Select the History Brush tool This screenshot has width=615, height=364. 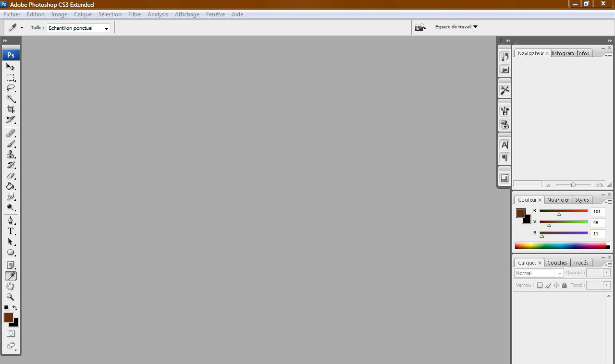(11, 165)
